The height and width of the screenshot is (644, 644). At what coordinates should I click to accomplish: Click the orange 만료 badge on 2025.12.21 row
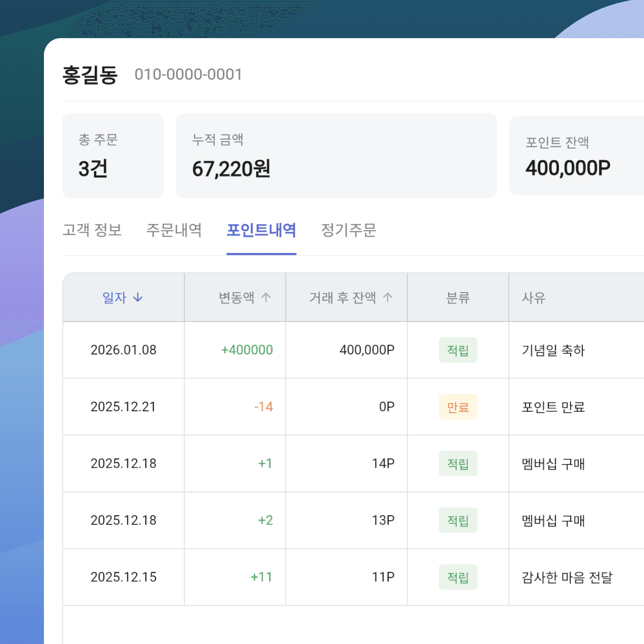[x=458, y=407]
